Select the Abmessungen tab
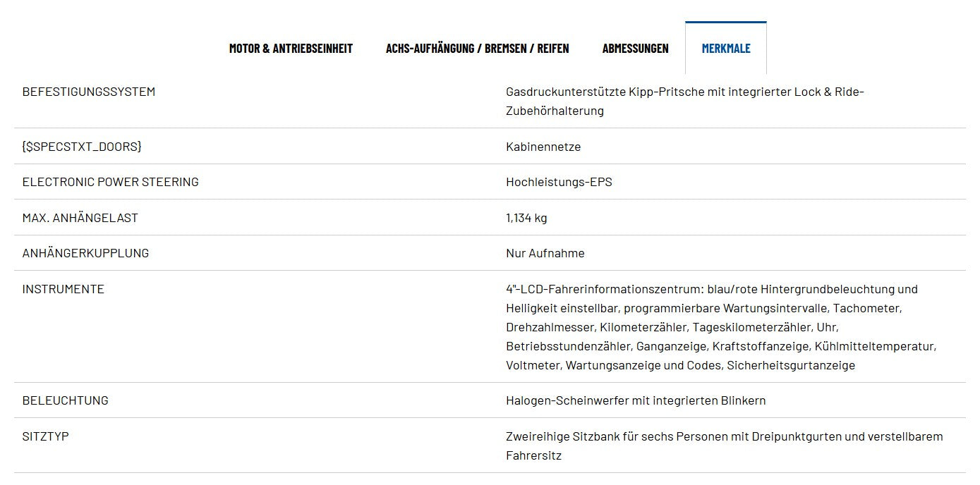 635,49
